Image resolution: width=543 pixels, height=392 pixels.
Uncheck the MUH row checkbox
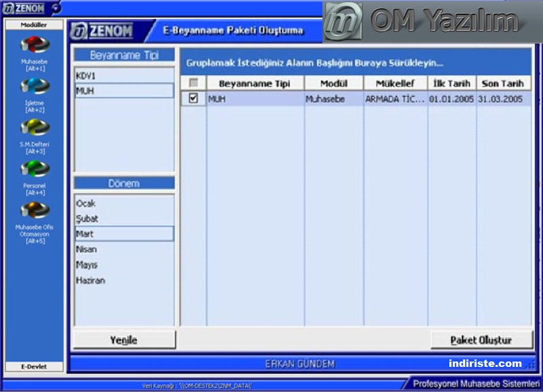pyautogui.click(x=193, y=98)
